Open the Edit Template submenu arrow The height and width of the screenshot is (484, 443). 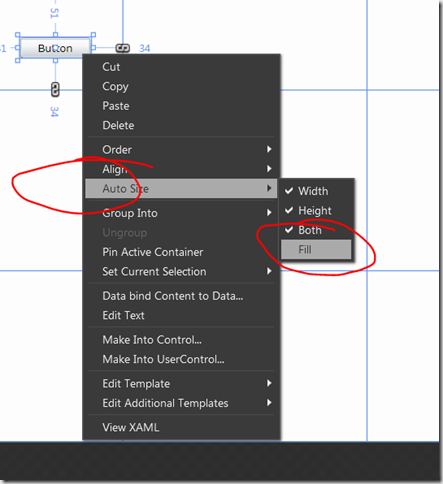[269, 383]
